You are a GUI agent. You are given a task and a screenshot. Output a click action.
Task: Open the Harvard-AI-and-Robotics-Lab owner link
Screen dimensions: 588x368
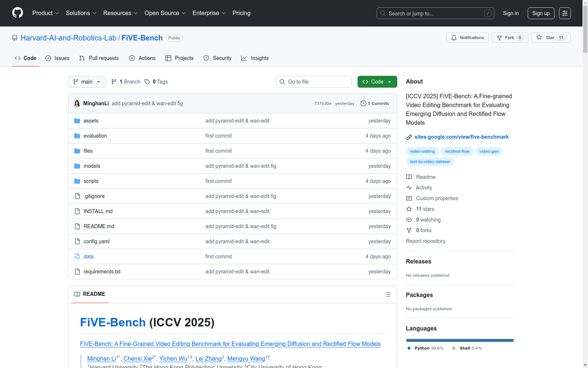tap(68, 38)
